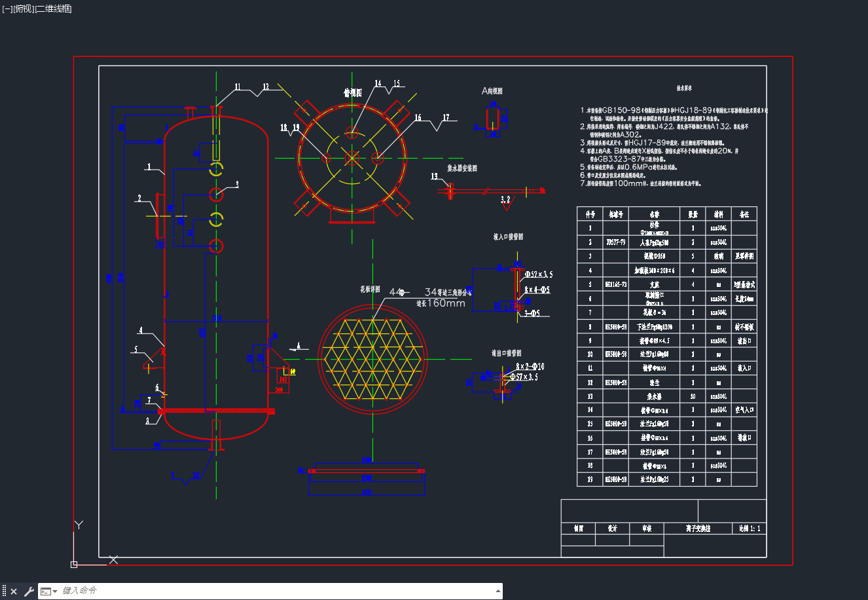This screenshot has height=600, width=868.
Task: Select the 集水器安装图 title text
Action: pos(462,168)
